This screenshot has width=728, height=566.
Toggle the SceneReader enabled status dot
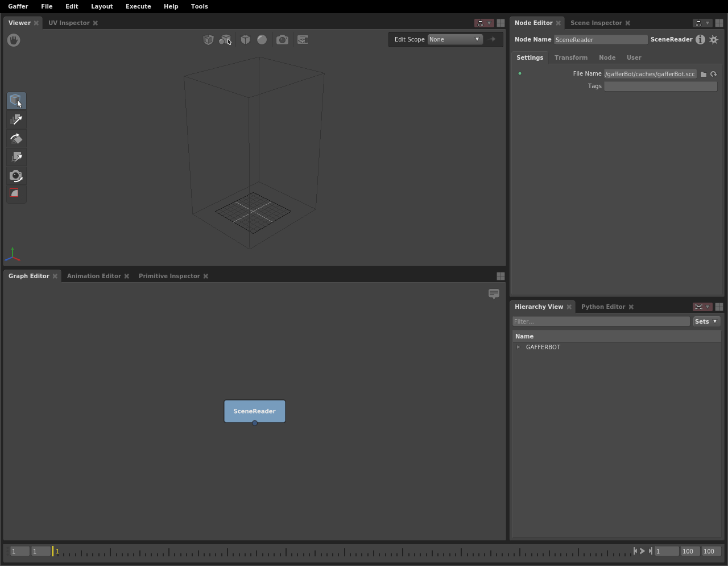519,73
